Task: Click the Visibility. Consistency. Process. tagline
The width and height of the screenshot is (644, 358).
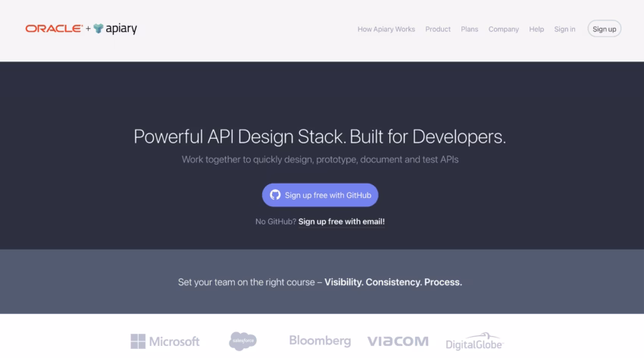Action: pos(393,282)
